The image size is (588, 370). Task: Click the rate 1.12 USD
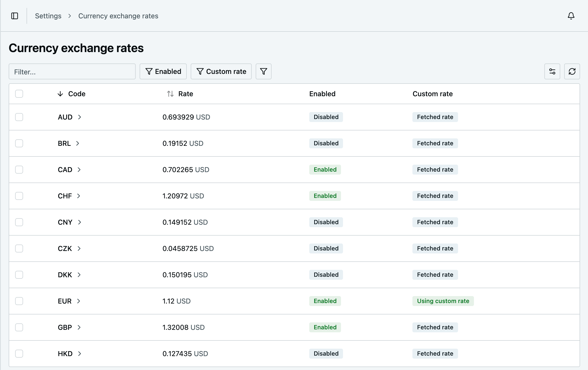pyautogui.click(x=177, y=301)
